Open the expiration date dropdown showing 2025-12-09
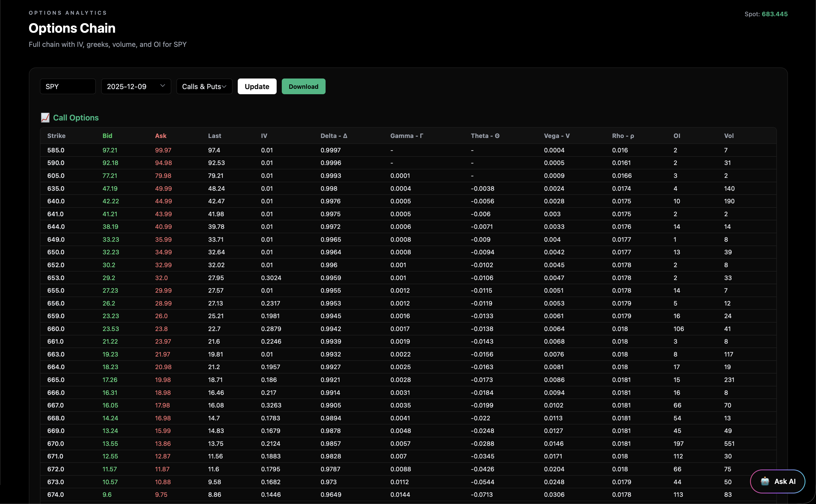The image size is (816, 504). pyautogui.click(x=136, y=86)
